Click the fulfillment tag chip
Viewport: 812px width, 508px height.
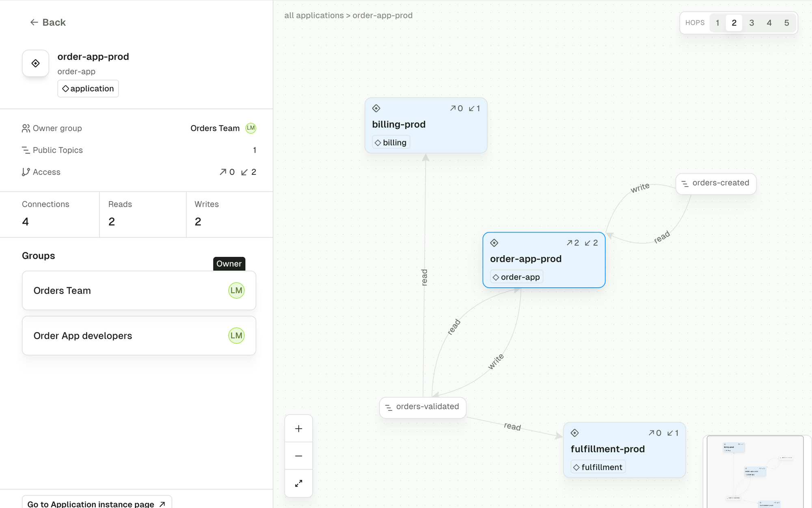[598, 467]
